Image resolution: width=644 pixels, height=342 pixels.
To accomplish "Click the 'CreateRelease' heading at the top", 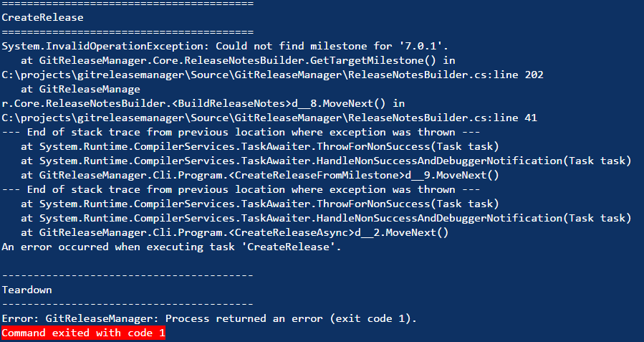I will pos(42,17).
